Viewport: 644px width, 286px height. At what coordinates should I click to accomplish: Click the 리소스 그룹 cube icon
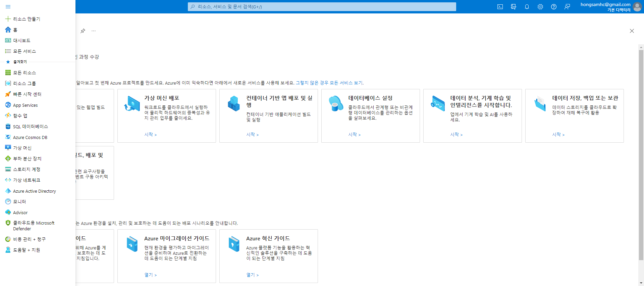(x=8, y=83)
